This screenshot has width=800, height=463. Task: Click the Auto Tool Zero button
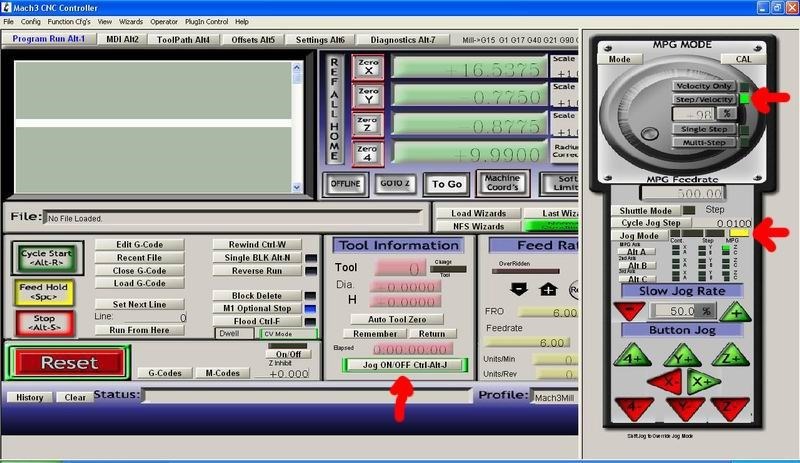click(397, 319)
